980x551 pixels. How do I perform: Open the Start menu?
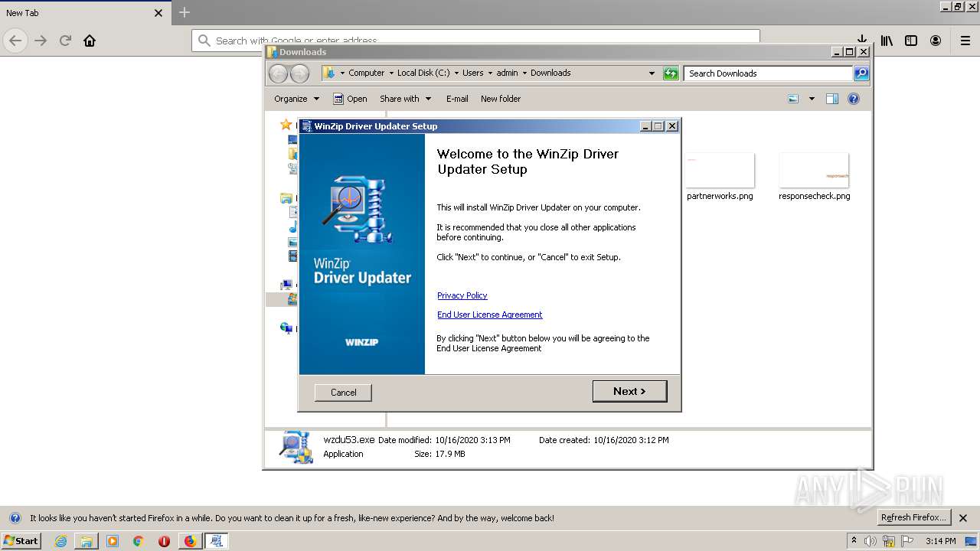tap(21, 540)
